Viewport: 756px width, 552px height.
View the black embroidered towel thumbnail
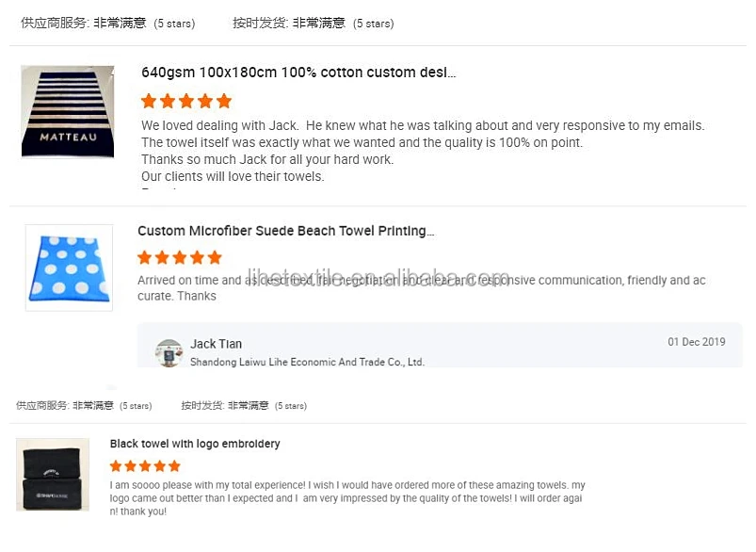pyautogui.click(x=53, y=475)
